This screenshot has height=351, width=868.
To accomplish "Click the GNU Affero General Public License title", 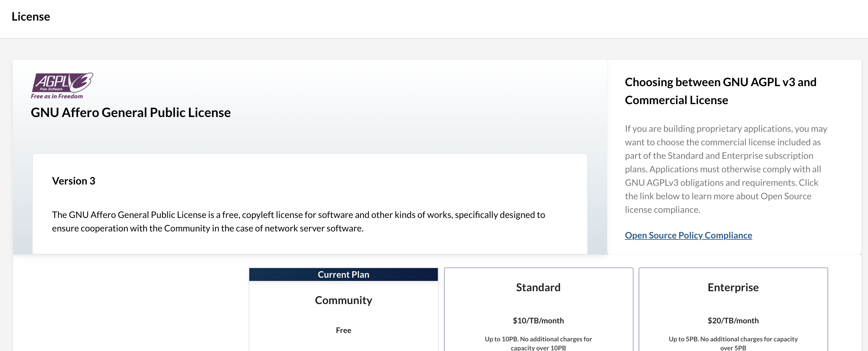I will (x=131, y=113).
